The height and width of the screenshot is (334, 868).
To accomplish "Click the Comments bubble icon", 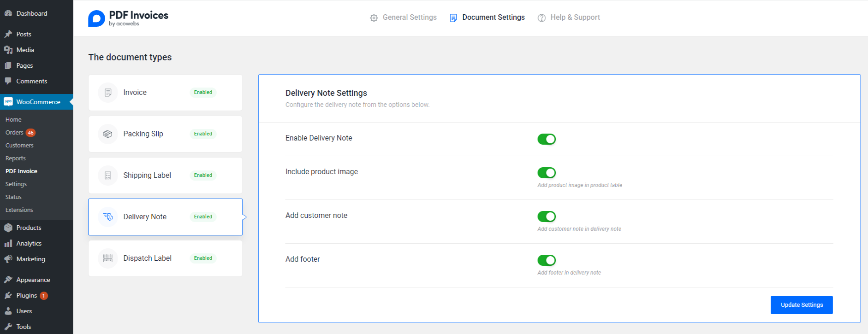I will tap(8, 81).
